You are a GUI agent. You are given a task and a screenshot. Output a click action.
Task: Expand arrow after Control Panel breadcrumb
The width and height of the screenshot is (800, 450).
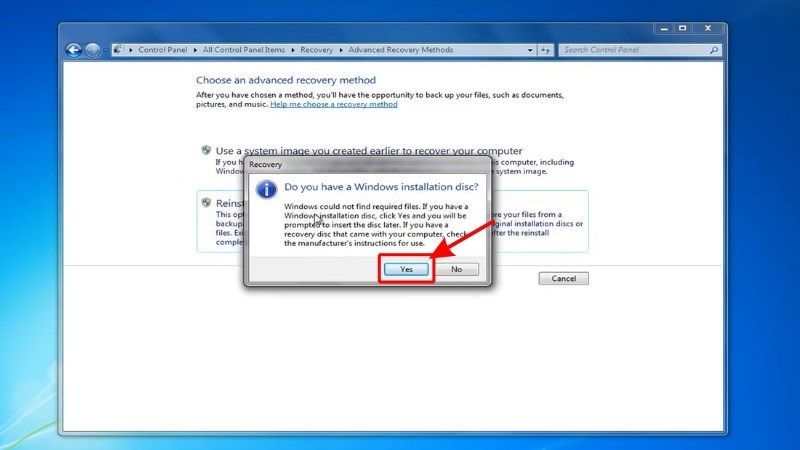(195, 50)
